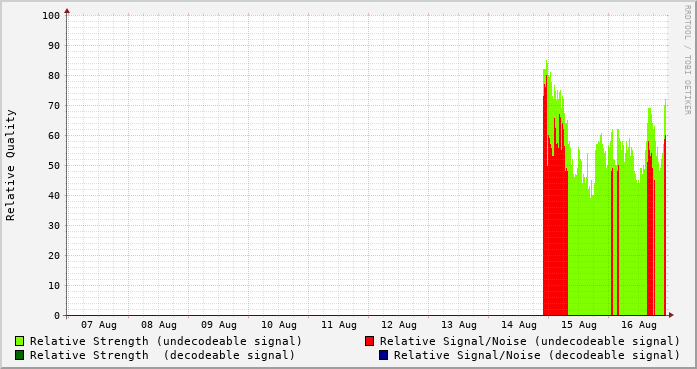This screenshot has height=369, width=697.
Task: Select the 15 Aug date label
Action: pyautogui.click(x=579, y=325)
